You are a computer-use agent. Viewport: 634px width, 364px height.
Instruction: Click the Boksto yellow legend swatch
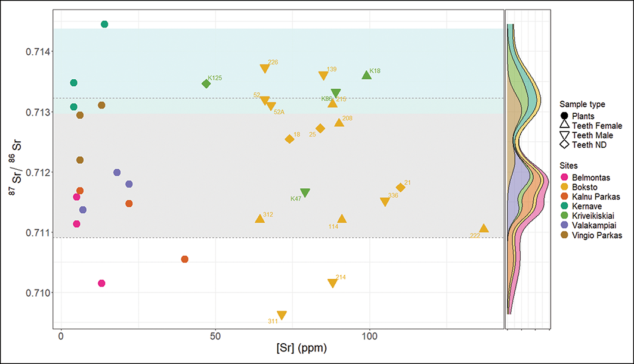click(x=564, y=187)
